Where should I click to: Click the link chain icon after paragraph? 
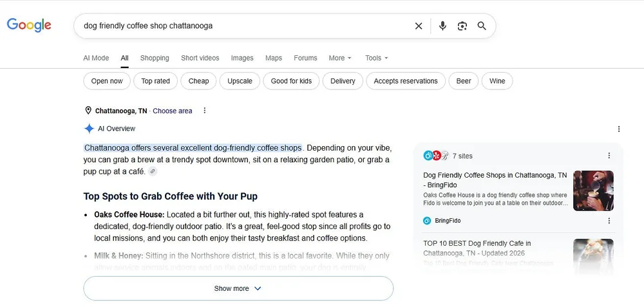[x=153, y=171]
